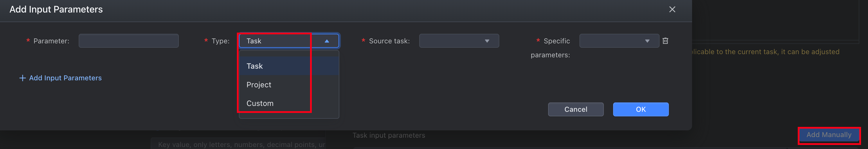Open the Specific parameters dropdown field

pyautogui.click(x=619, y=41)
